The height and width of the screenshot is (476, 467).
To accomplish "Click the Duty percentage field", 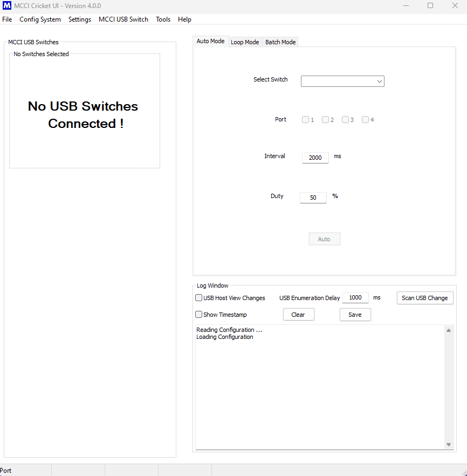I will 313,198.
